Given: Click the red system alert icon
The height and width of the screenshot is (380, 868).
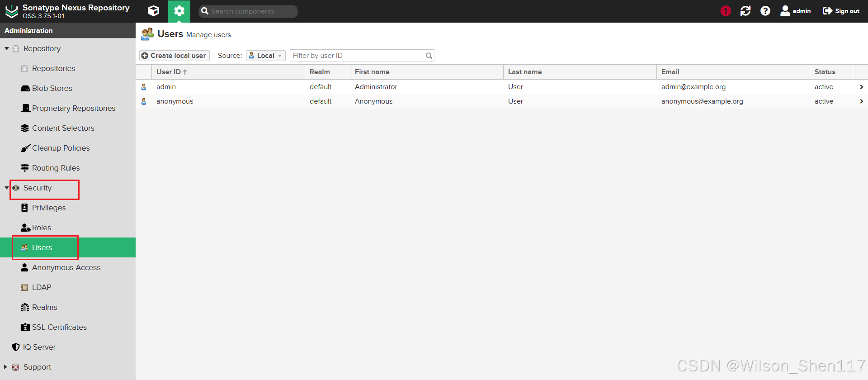Looking at the screenshot, I should click(x=726, y=11).
